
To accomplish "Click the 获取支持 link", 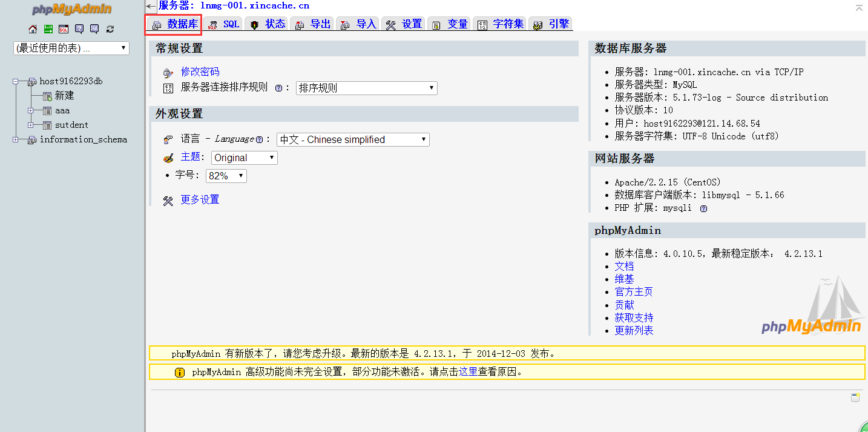I will click(634, 317).
